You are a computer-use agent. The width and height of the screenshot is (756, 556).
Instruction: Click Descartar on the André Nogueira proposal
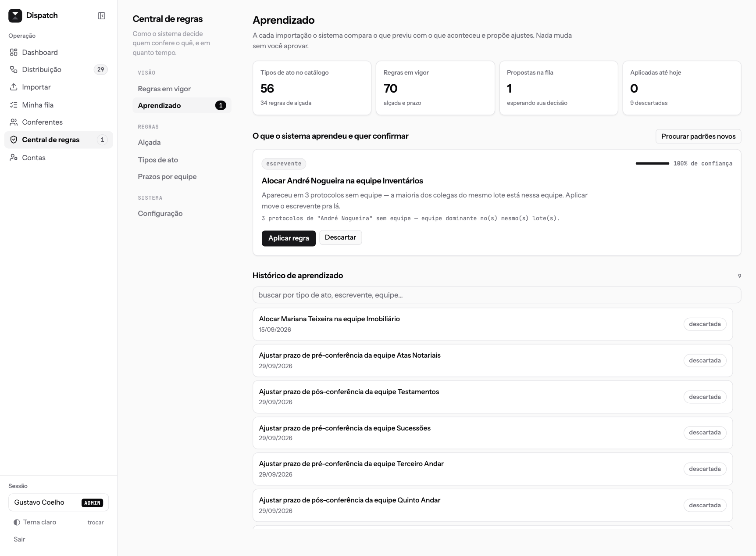coord(340,237)
